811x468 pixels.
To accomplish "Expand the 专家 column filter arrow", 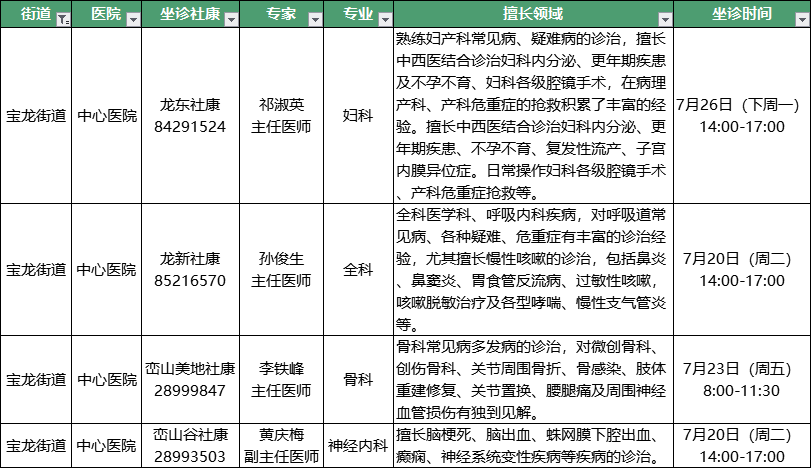I will 315,18.
